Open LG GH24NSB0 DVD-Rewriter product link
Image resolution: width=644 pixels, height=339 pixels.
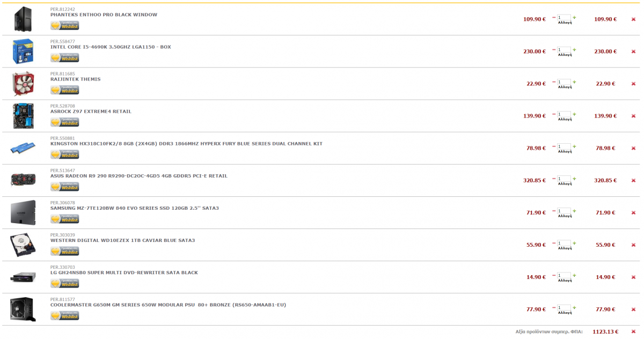tap(124, 272)
